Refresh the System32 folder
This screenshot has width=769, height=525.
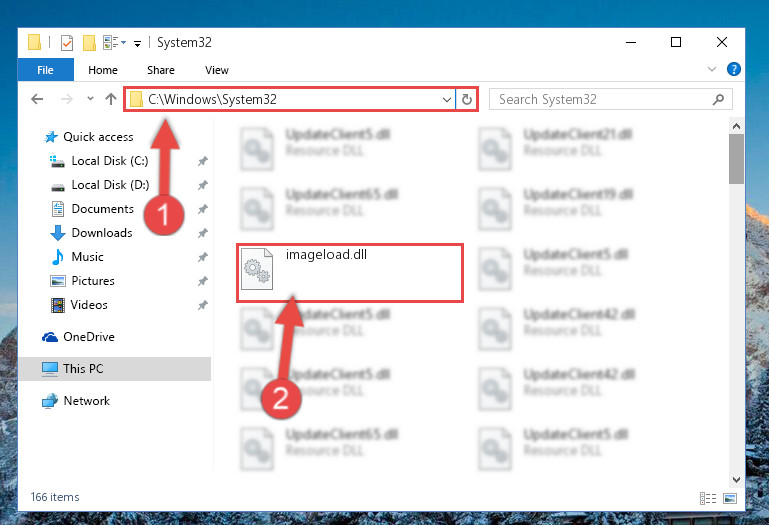467,100
